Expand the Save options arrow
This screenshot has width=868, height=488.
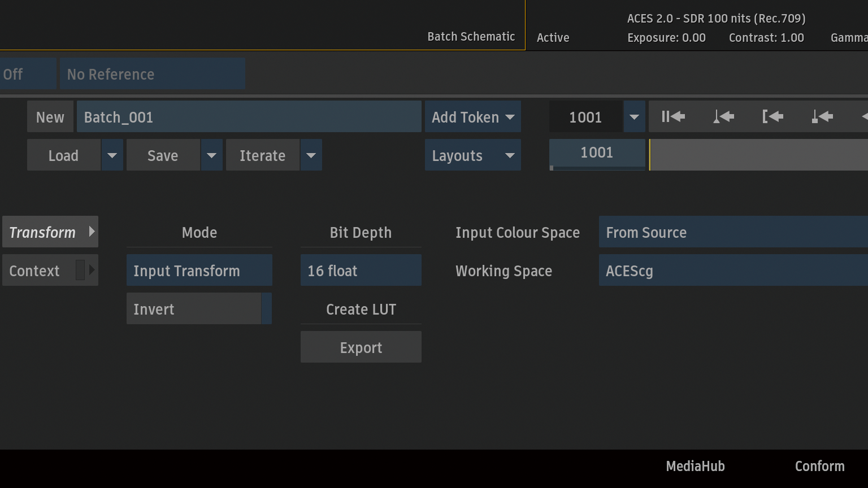pos(211,155)
